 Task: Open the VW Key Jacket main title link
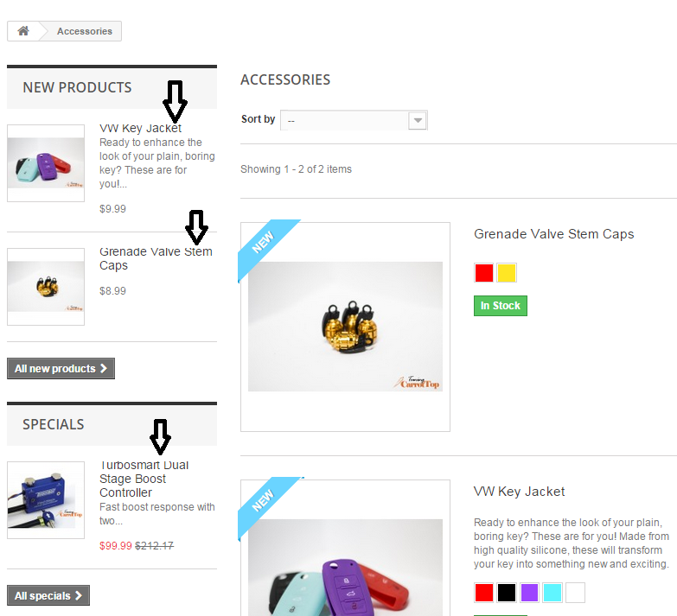[x=519, y=492]
